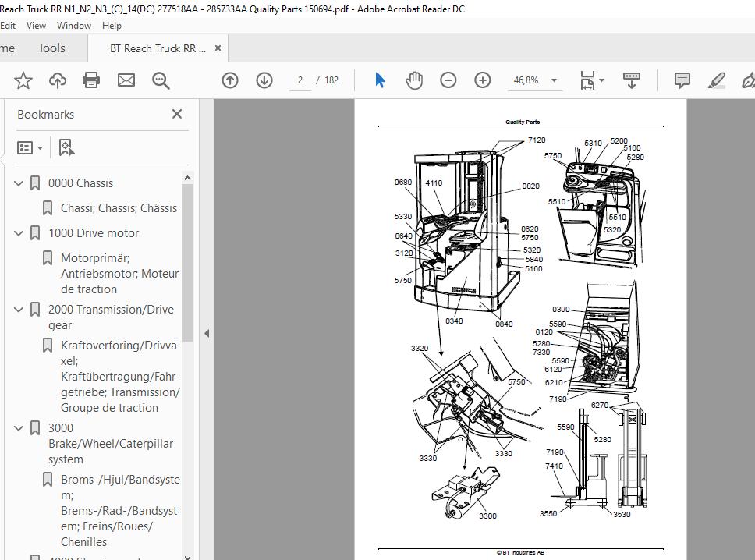
Task: Click the page number input field
Action: pos(300,80)
